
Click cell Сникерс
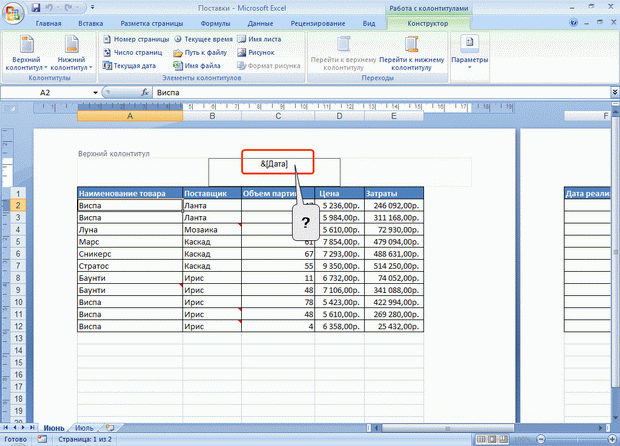point(130,254)
